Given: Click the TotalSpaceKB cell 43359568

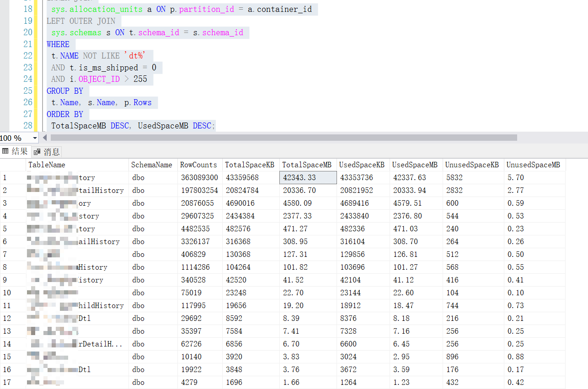Looking at the screenshot, I should coord(251,178).
